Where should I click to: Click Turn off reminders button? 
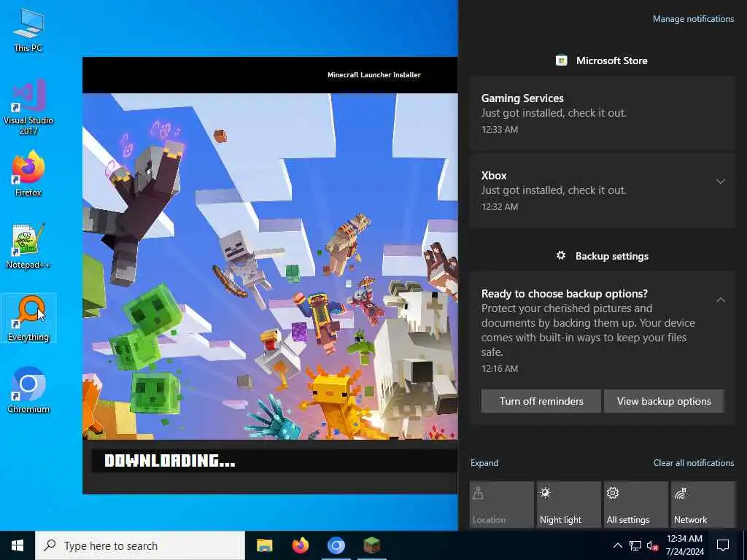pyautogui.click(x=541, y=402)
